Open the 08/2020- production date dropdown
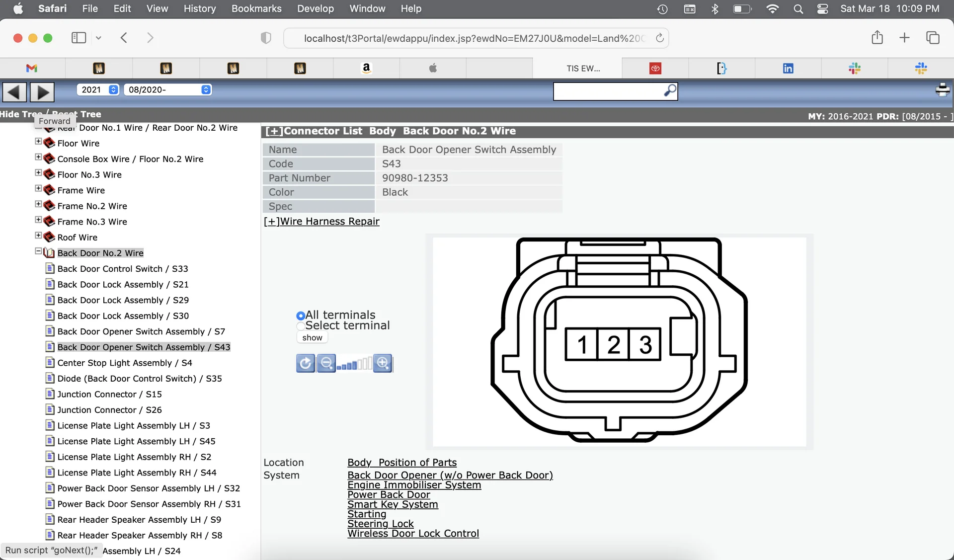954x560 pixels. (x=168, y=89)
